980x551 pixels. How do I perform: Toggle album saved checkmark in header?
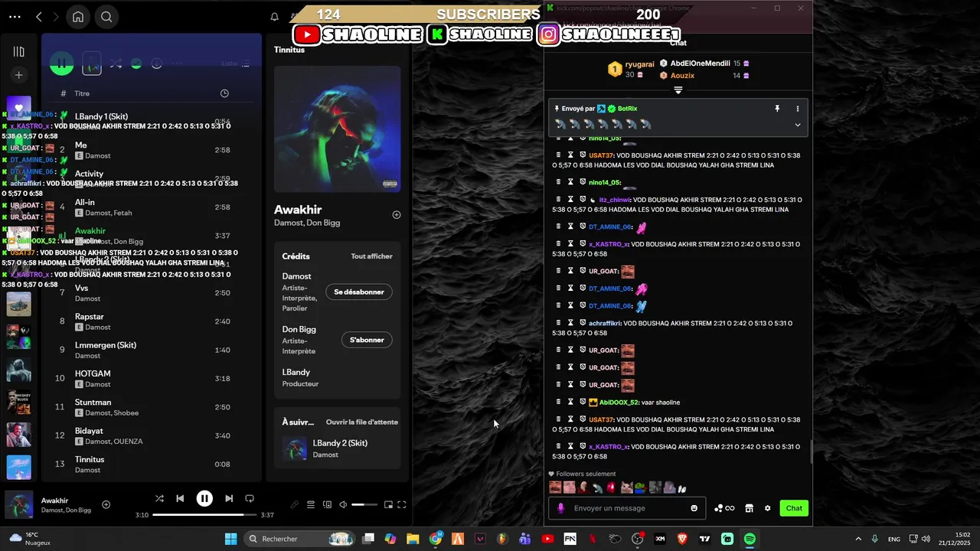(x=136, y=64)
